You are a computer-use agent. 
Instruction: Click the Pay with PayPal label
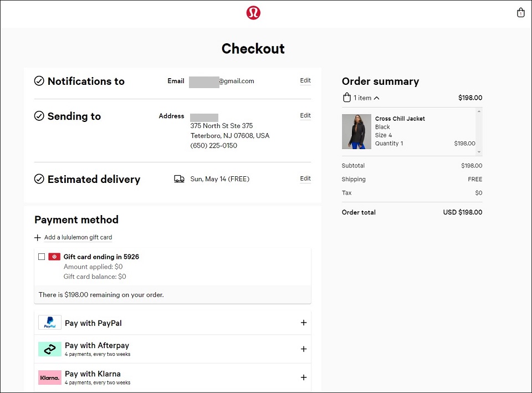pos(93,323)
